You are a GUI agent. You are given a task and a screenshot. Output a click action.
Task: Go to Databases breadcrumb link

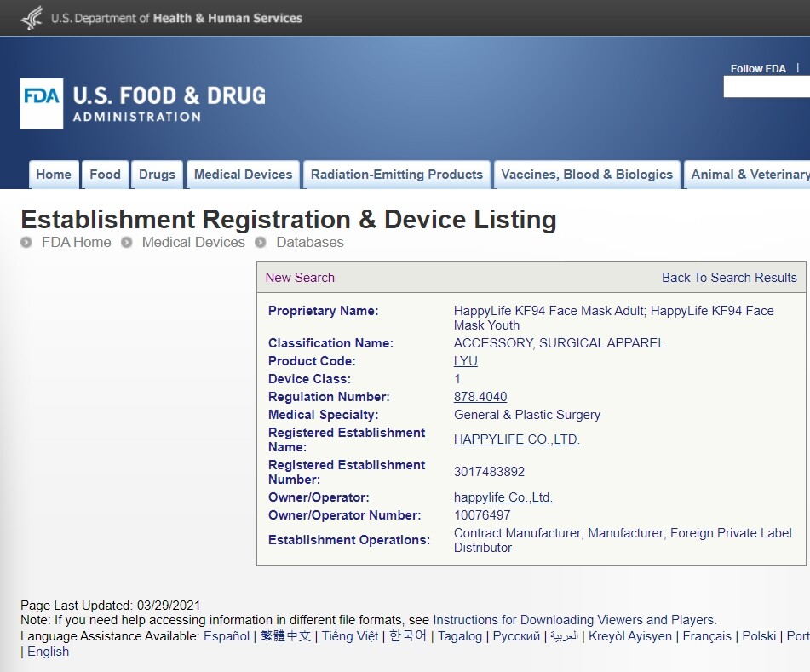coord(310,242)
